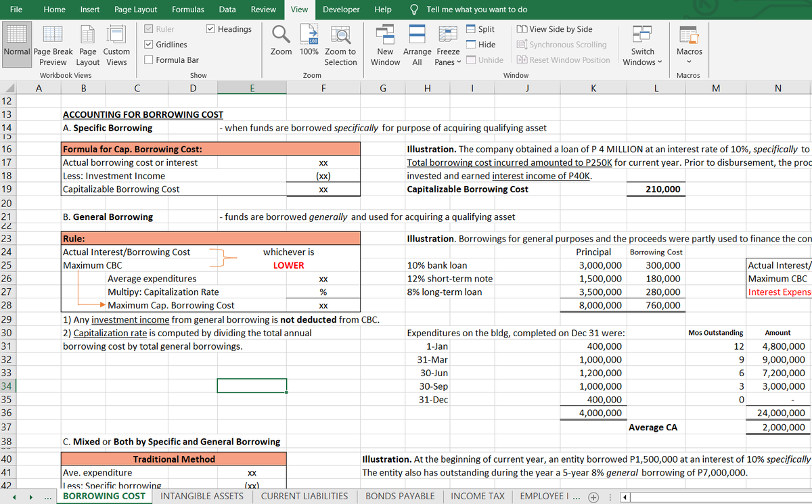Viewport: 812px width, 504px height.
Task: Click 'Interest Expens' red text cell
Action: click(x=780, y=292)
